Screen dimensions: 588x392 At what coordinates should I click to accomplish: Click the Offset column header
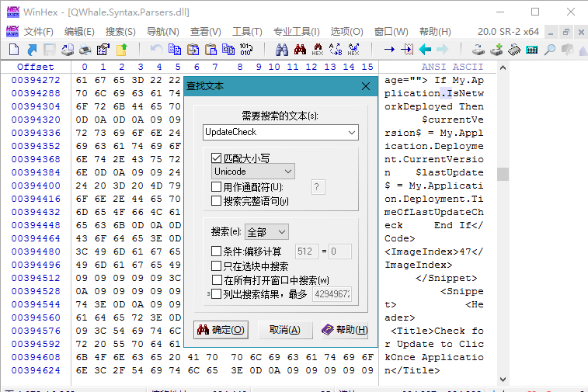click(x=36, y=67)
